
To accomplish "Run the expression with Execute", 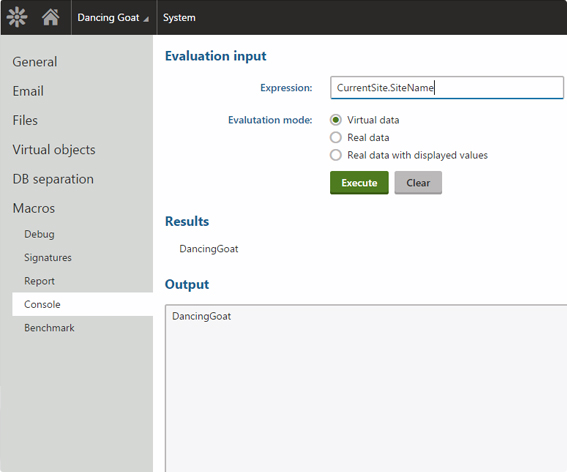I will (x=359, y=183).
